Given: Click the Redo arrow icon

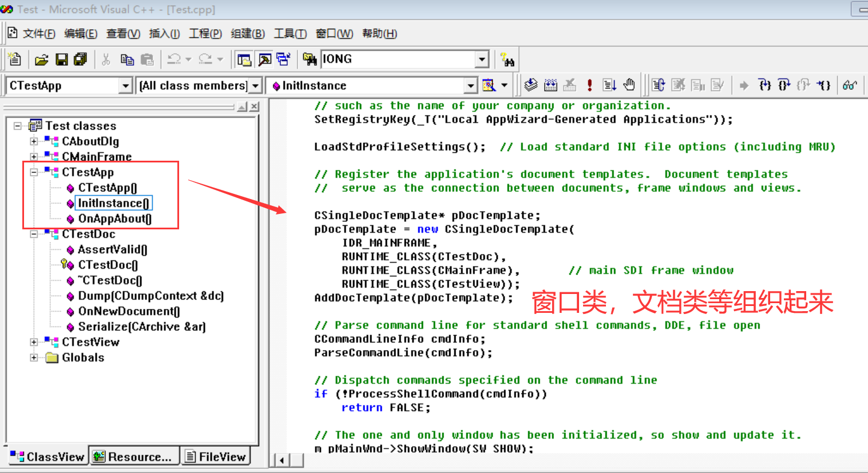Looking at the screenshot, I should [205, 59].
